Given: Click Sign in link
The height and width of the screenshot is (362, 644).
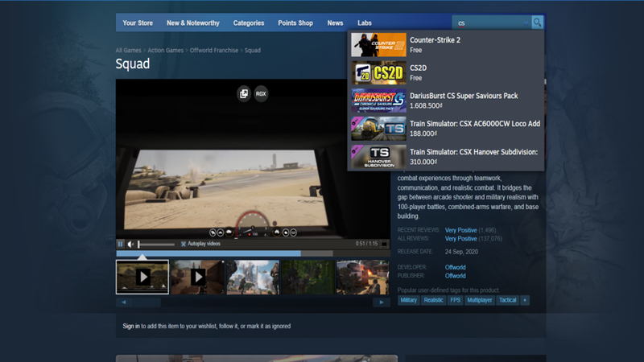Looking at the screenshot, I should click(131, 326).
